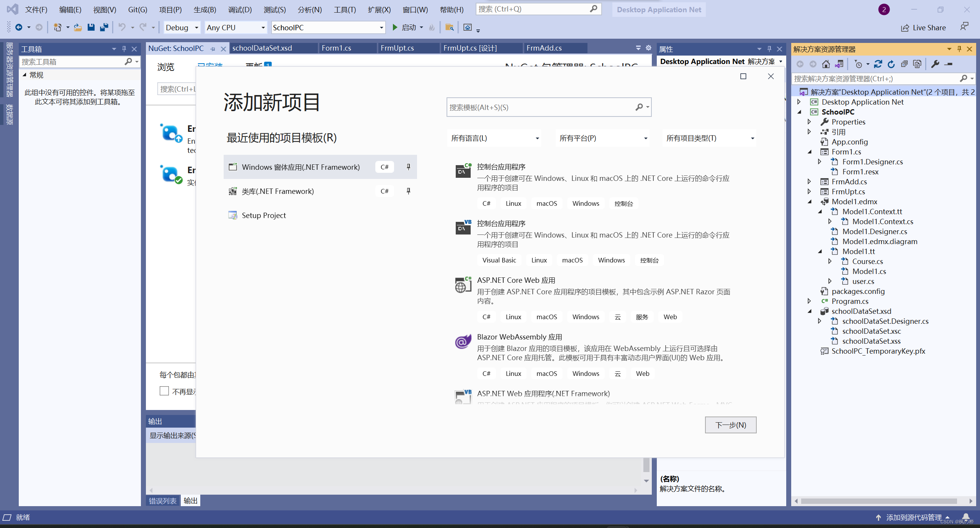Image resolution: width=980 pixels, height=528 pixels.
Task: Click the Save All toolbar icon
Action: pos(104,27)
